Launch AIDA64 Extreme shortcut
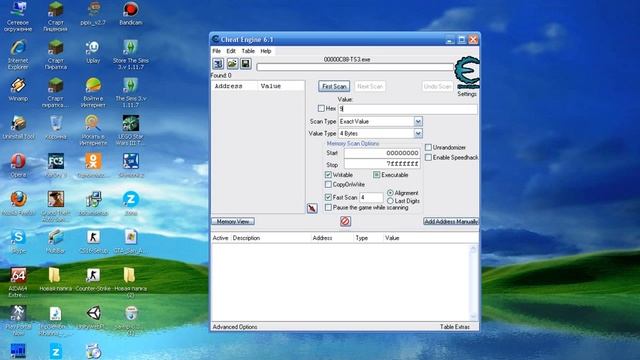The image size is (640, 360). [18, 282]
